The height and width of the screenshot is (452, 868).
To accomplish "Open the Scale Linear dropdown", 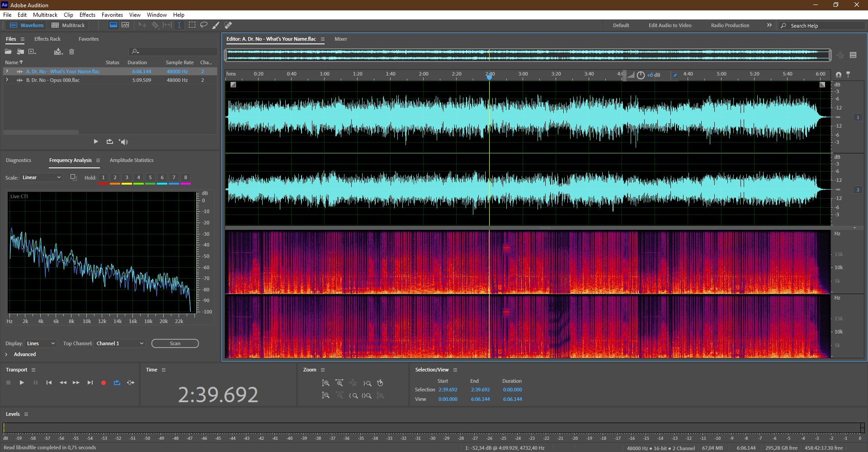I will 41,177.
